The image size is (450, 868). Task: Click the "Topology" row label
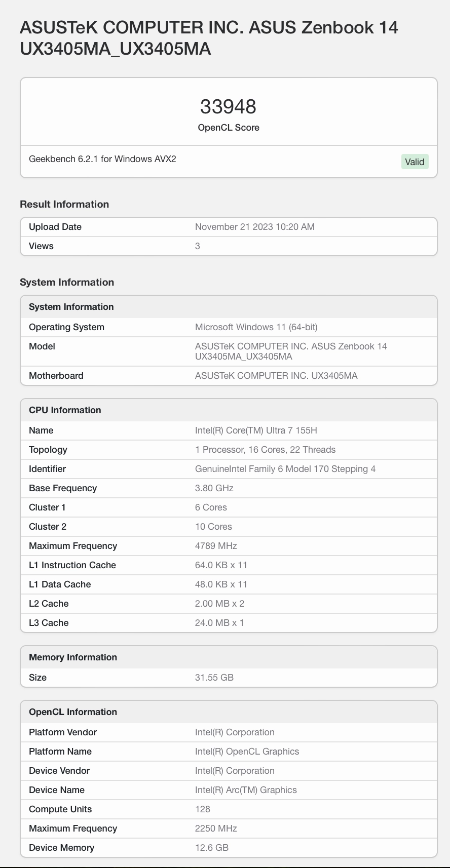pos(48,450)
